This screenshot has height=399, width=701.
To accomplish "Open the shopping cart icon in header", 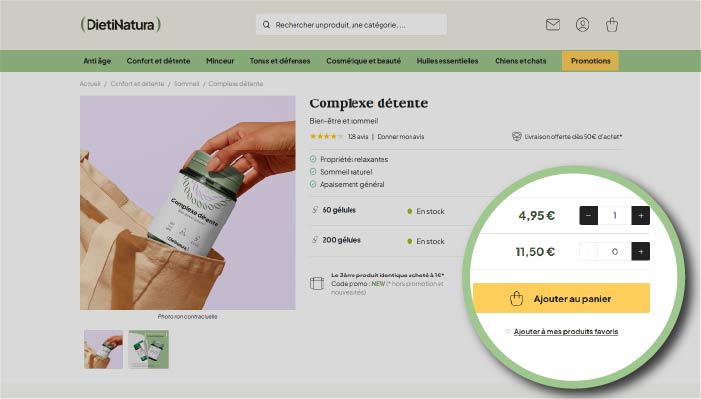I will (612, 25).
